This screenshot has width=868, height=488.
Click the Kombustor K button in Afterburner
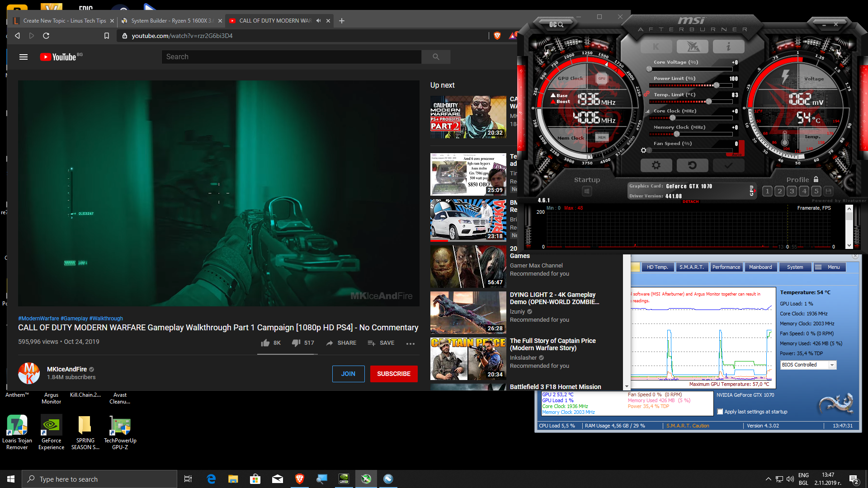coord(656,47)
